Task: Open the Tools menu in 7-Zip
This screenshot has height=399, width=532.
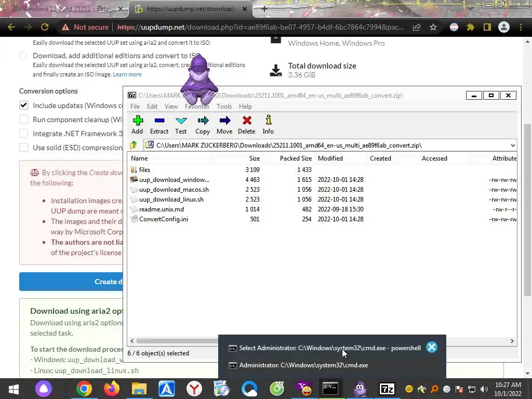Action: pyautogui.click(x=224, y=107)
